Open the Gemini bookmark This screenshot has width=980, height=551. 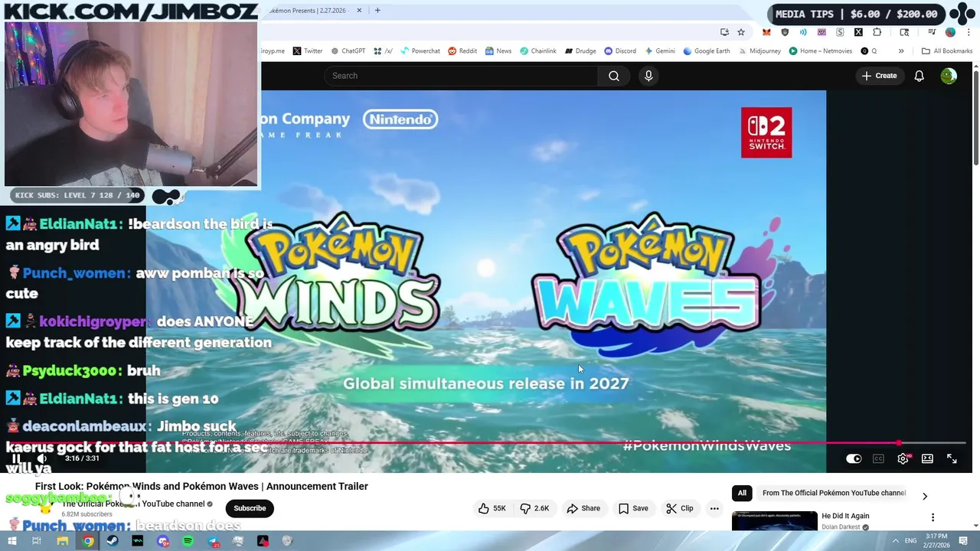pyautogui.click(x=659, y=51)
